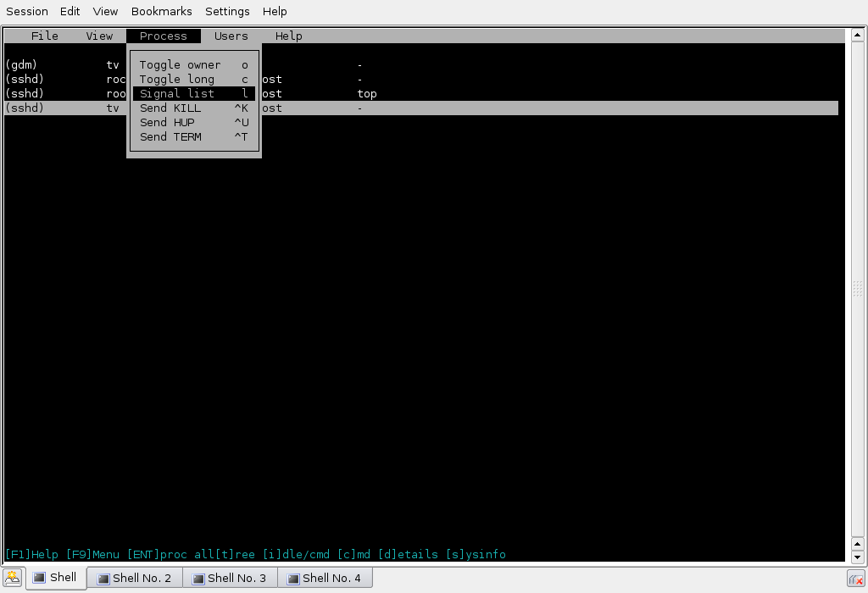Switch to Shell No. 4 tab

325,578
